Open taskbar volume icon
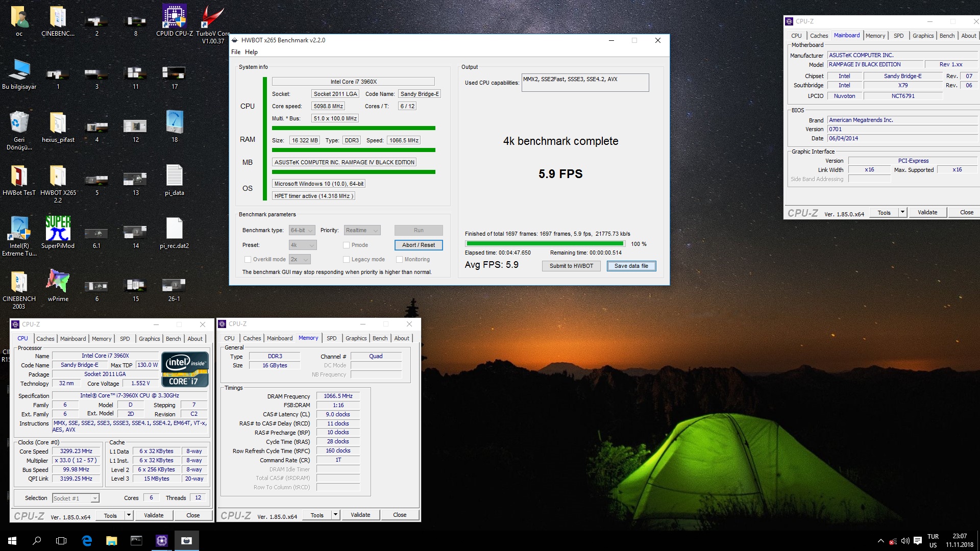Image resolution: width=980 pixels, height=551 pixels. point(905,541)
